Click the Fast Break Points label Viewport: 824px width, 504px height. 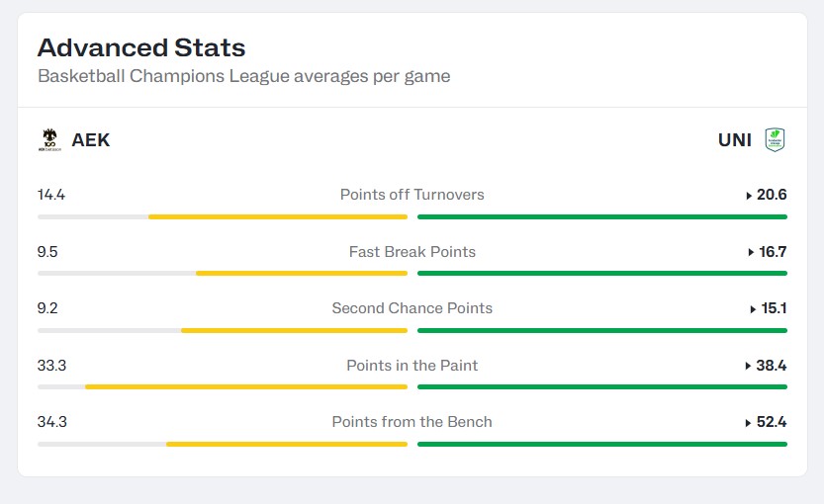[x=412, y=252]
